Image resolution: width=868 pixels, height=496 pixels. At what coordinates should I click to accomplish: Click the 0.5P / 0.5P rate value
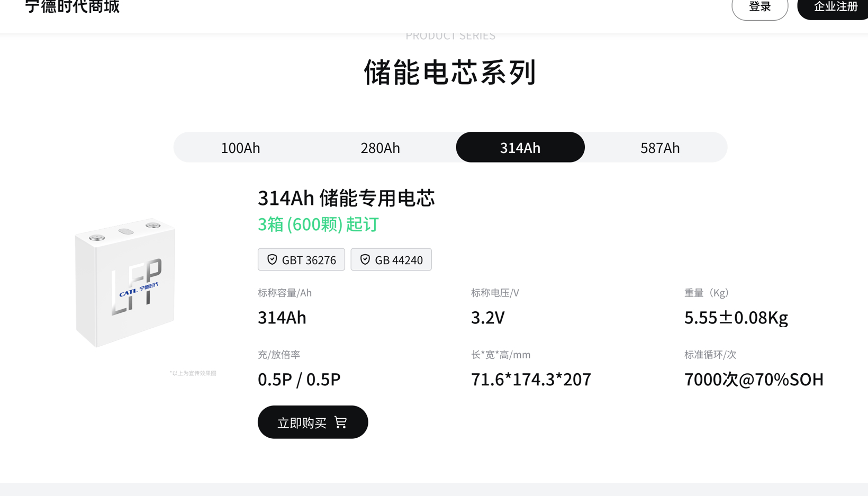click(x=299, y=380)
